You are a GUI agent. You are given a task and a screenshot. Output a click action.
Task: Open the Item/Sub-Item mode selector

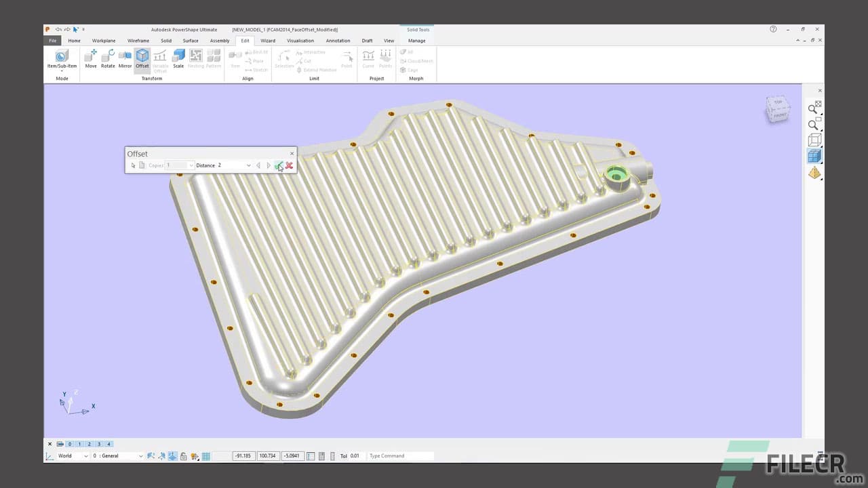click(x=62, y=70)
